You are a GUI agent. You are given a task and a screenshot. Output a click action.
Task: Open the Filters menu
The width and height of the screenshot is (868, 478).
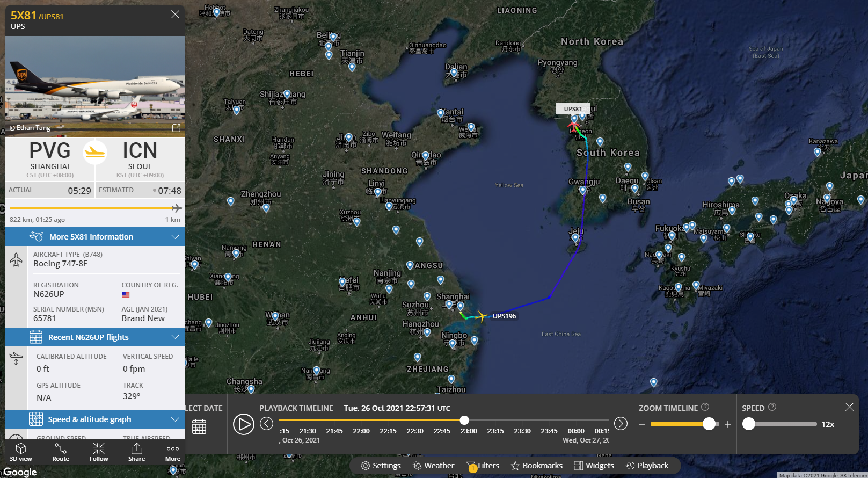[x=483, y=466]
